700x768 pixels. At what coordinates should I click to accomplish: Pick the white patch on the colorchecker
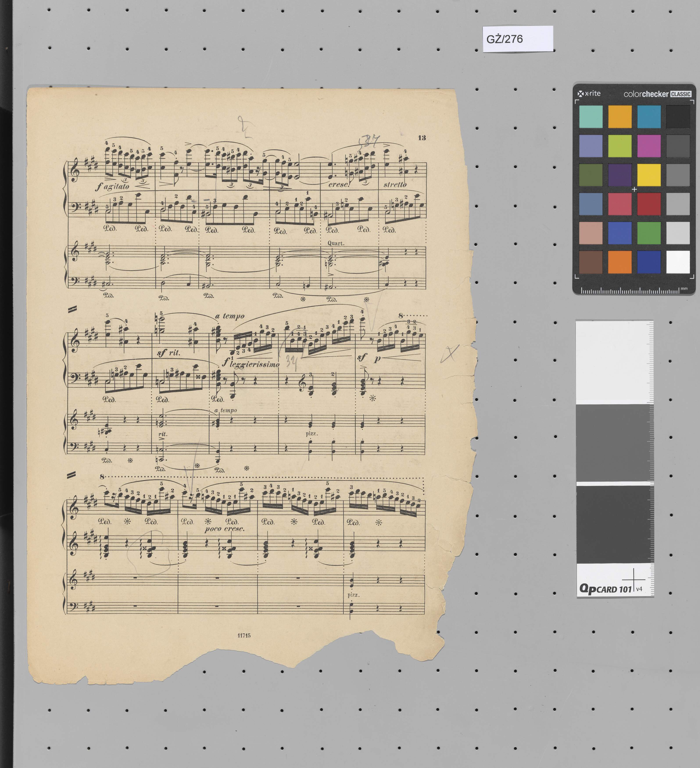tap(678, 262)
